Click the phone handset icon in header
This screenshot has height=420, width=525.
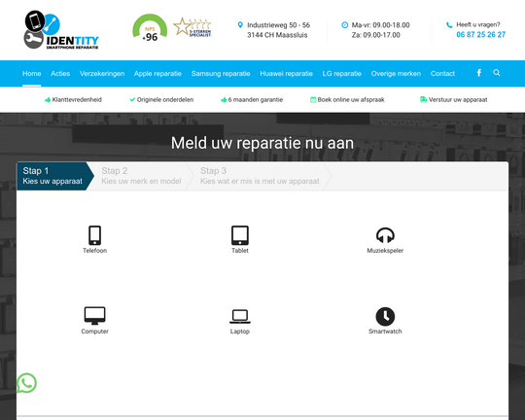click(449, 24)
